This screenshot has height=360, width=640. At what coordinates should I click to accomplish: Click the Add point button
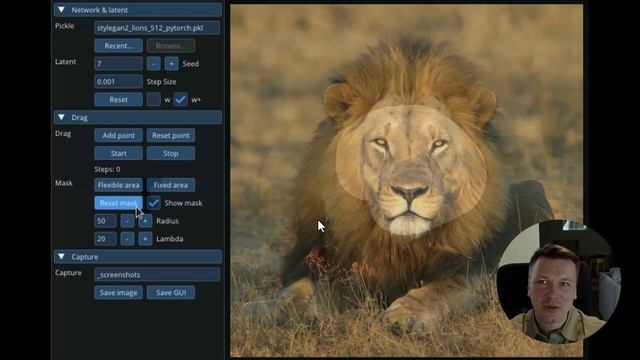click(118, 136)
